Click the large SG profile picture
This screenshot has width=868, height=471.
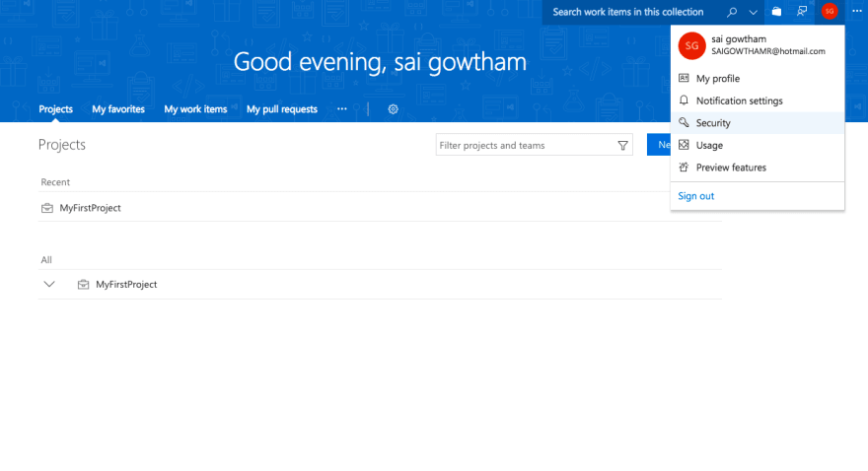[x=692, y=45]
